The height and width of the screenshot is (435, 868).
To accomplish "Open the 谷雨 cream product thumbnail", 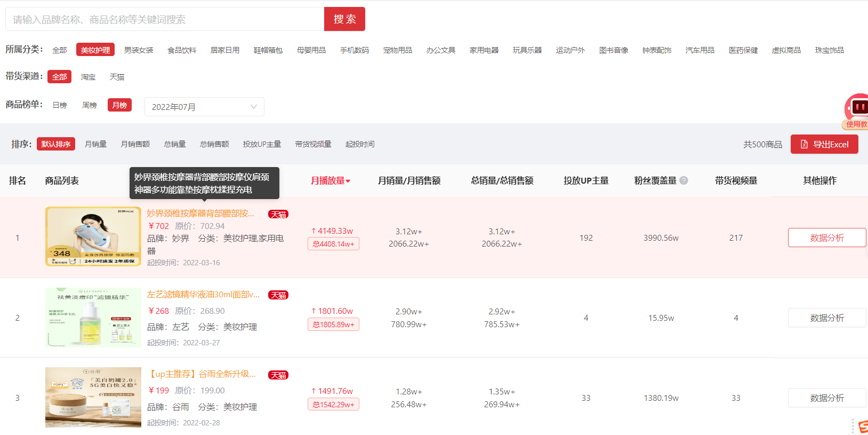I will tap(93, 397).
